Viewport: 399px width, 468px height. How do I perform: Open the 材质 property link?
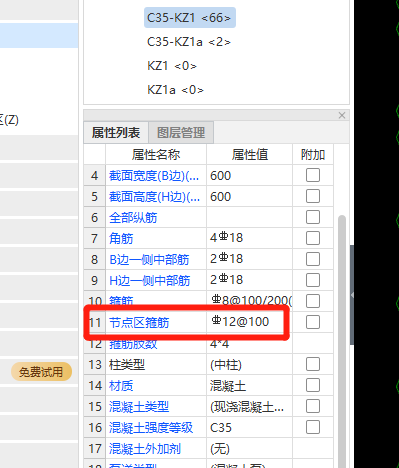pyautogui.click(x=121, y=386)
